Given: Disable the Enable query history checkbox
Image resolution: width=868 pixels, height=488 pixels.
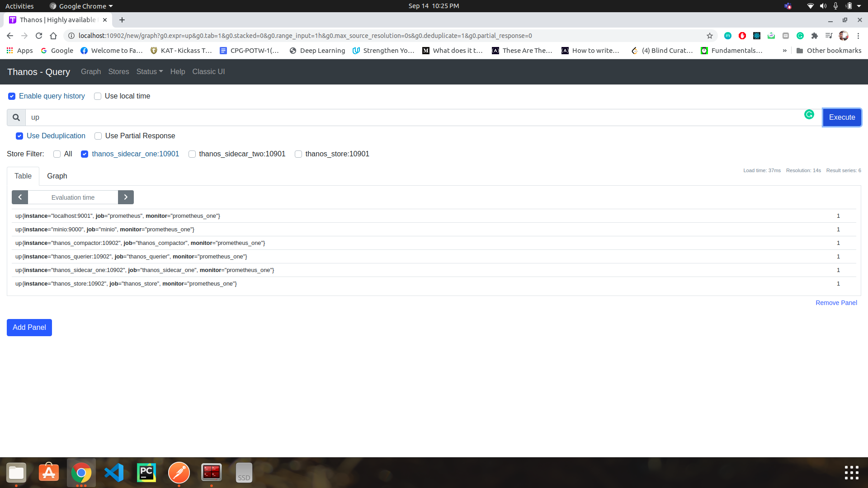Looking at the screenshot, I should tap(12, 96).
